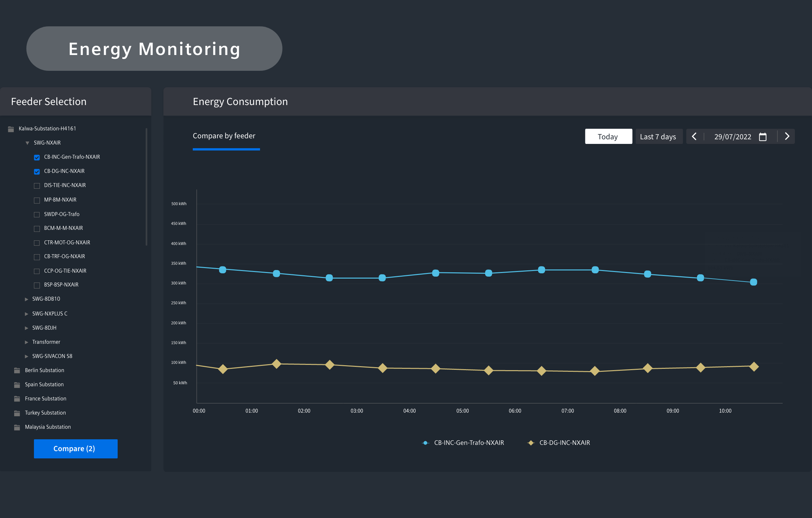
Task: Select the Today button
Action: [608, 136]
